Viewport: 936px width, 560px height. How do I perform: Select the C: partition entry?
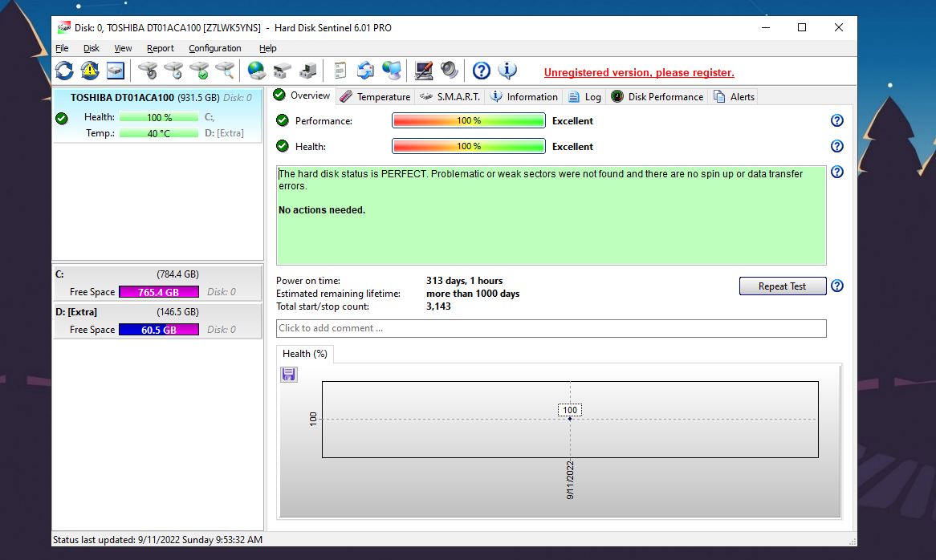[157, 282]
